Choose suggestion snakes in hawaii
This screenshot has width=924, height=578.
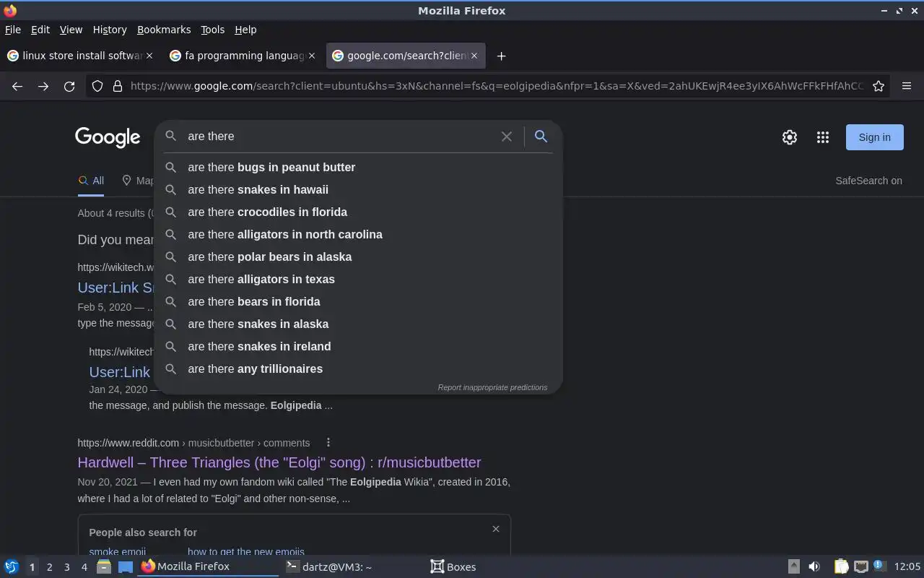(x=358, y=189)
